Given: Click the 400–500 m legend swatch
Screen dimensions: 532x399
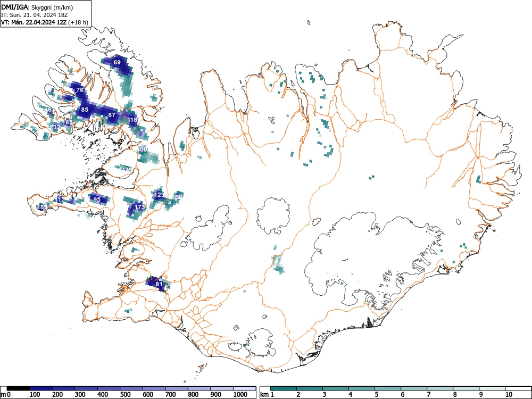Looking at the screenshot, I should tap(109, 388).
